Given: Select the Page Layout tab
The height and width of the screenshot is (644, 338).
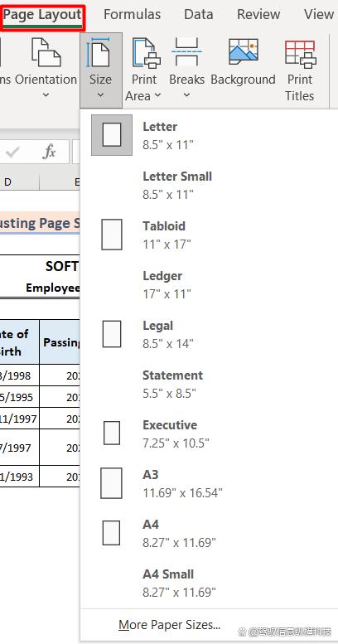Looking at the screenshot, I should 42,16.
